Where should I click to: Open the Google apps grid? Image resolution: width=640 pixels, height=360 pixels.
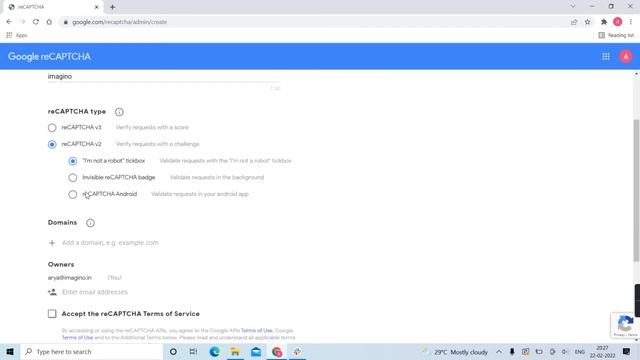(606, 57)
